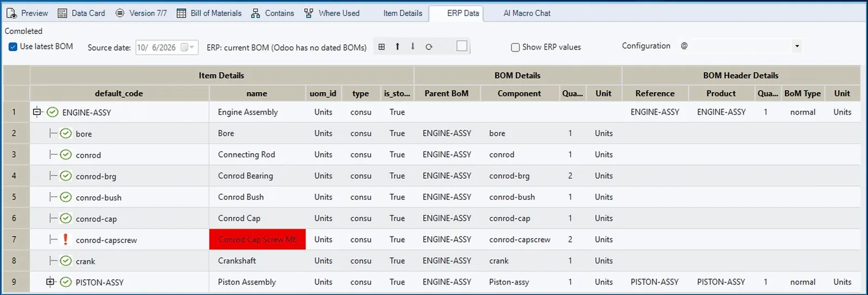This screenshot has height=295, width=868.
Task: Click the Parent BoM column header
Action: click(x=446, y=93)
